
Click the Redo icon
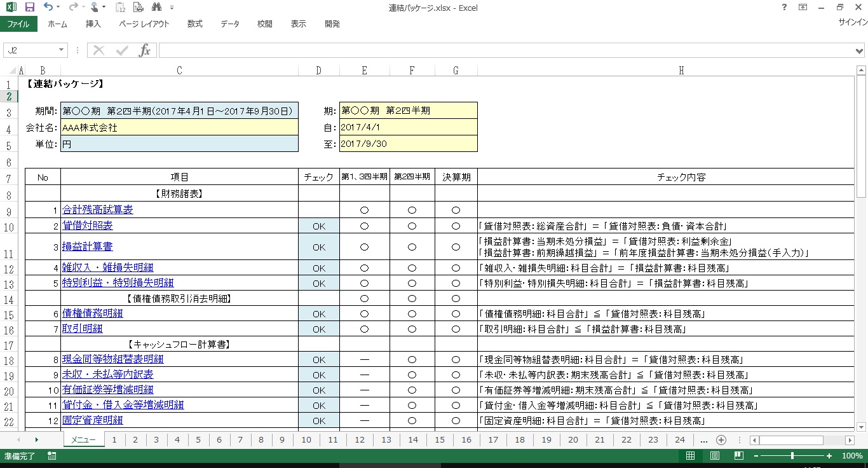(x=74, y=7)
